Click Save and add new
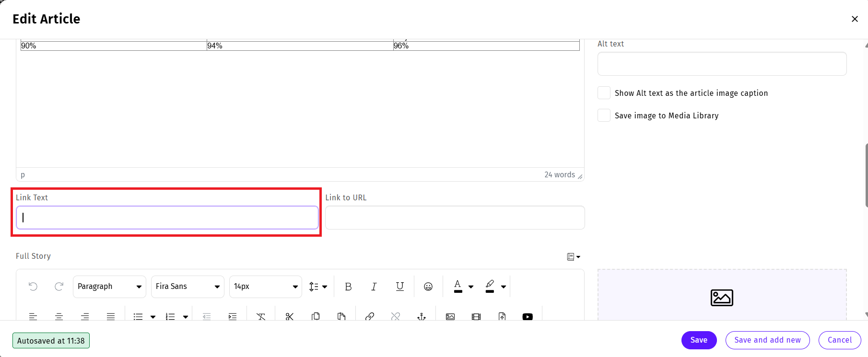Image resolution: width=868 pixels, height=357 pixels. [x=767, y=340]
